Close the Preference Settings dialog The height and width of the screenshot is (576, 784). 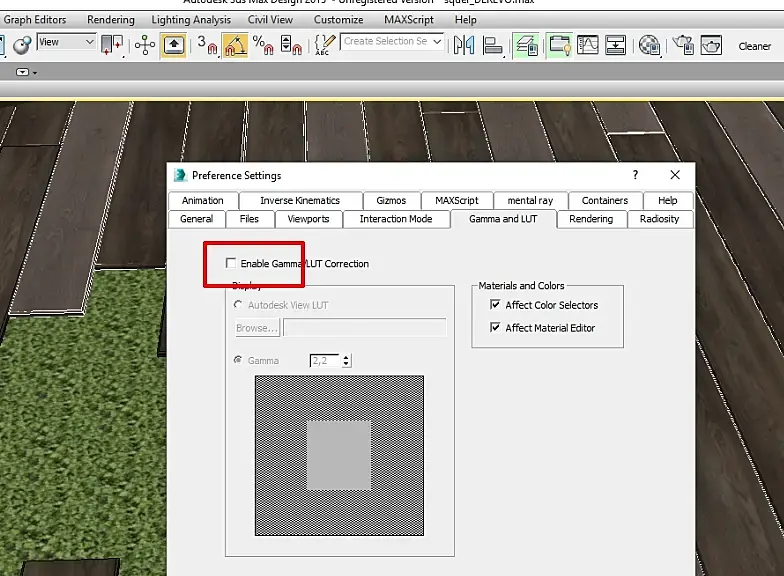click(675, 175)
